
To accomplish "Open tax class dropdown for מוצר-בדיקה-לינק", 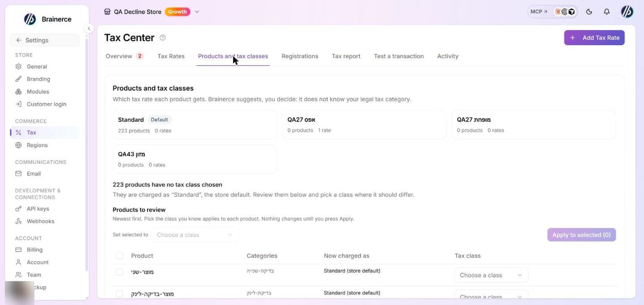I will coord(491,295).
